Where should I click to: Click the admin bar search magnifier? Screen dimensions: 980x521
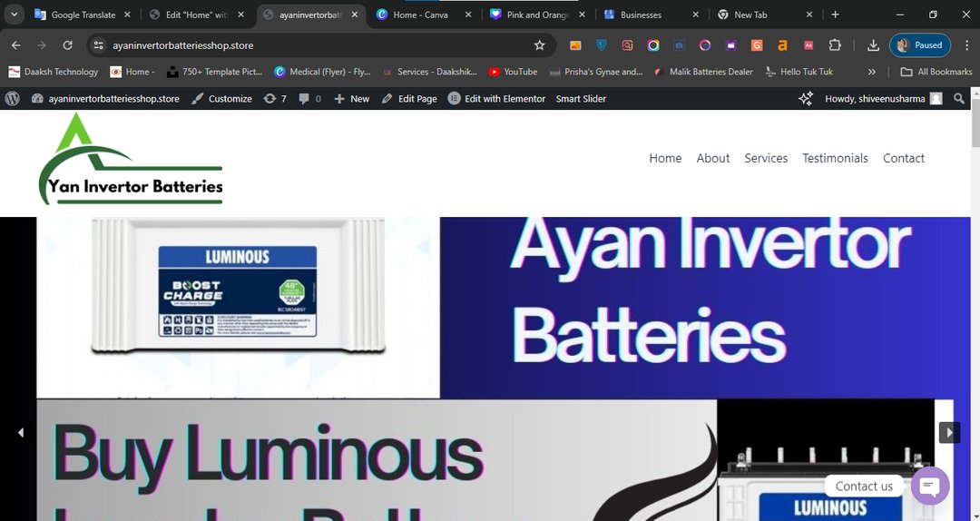pos(959,99)
